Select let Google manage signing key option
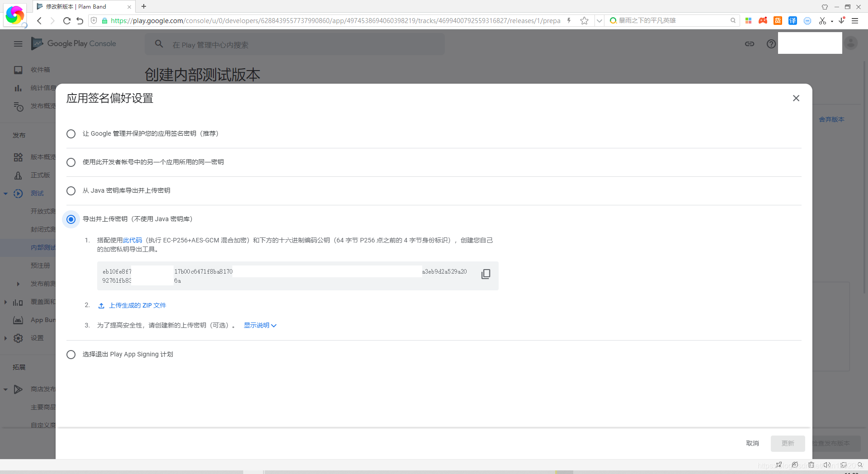868x474 pixels. [x=71, y=134]
